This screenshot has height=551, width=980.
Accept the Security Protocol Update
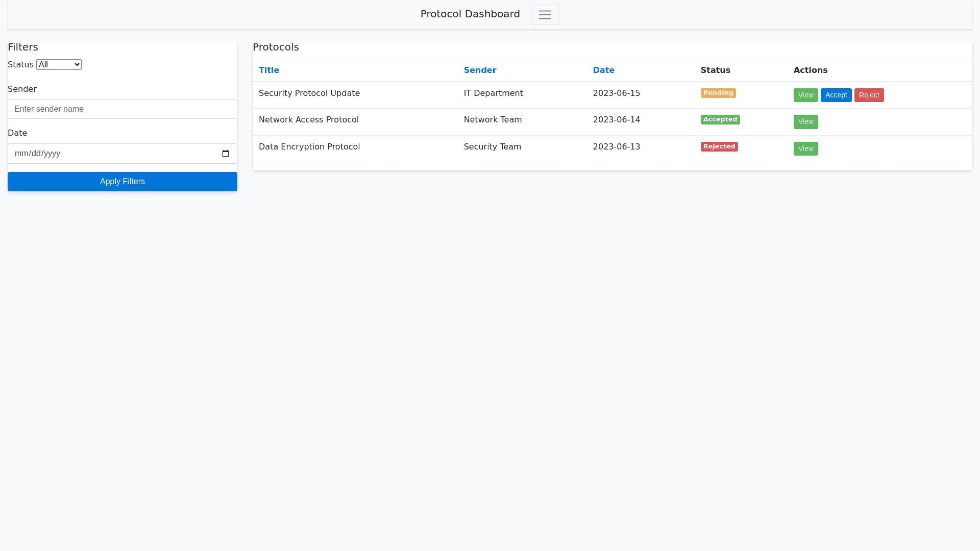click(836, 95)
